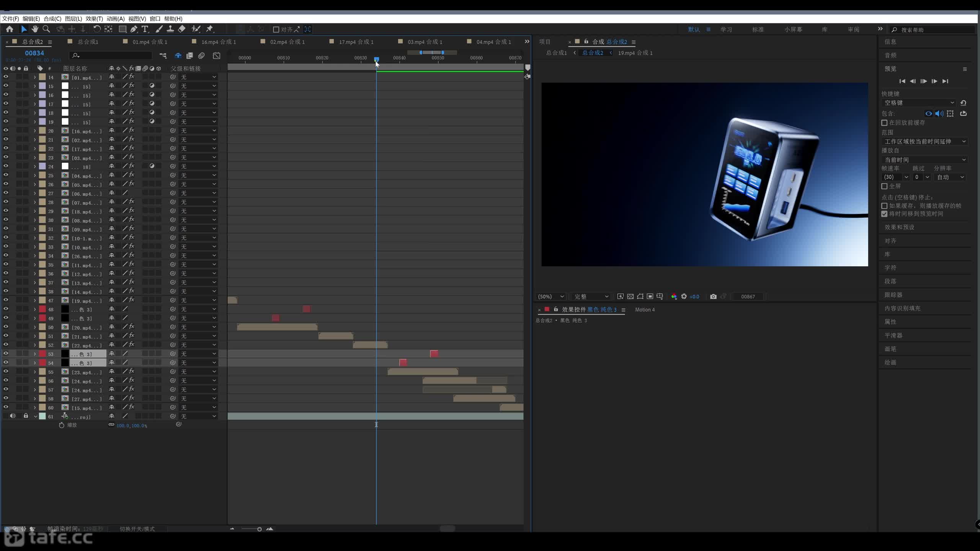Enable motion blur icon in timeline header

coord(201,56)
